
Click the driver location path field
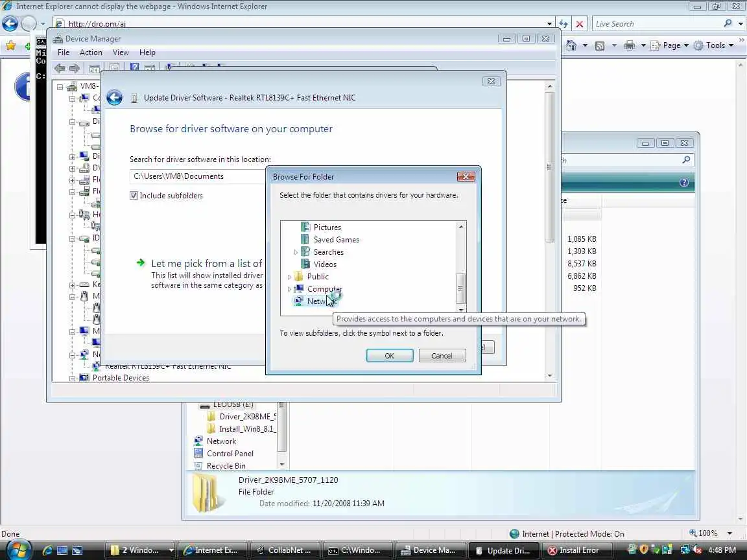pyautogui.click(x=197, y=176)
